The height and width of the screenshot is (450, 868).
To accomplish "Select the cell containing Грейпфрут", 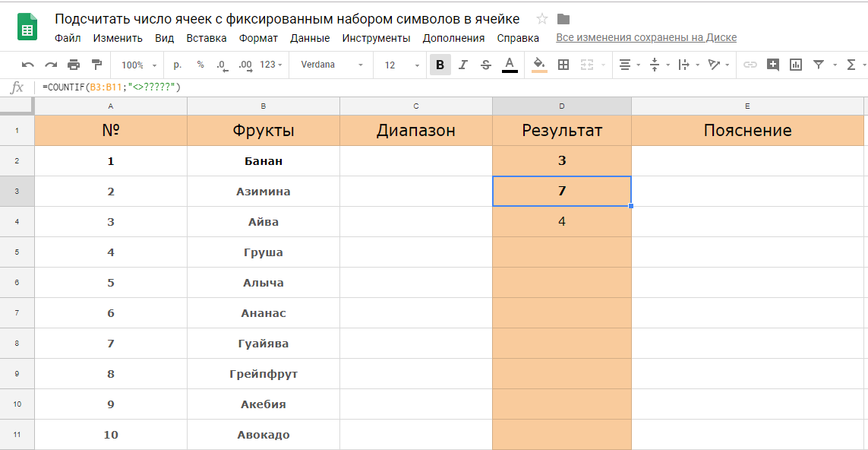I will [264, 374].
